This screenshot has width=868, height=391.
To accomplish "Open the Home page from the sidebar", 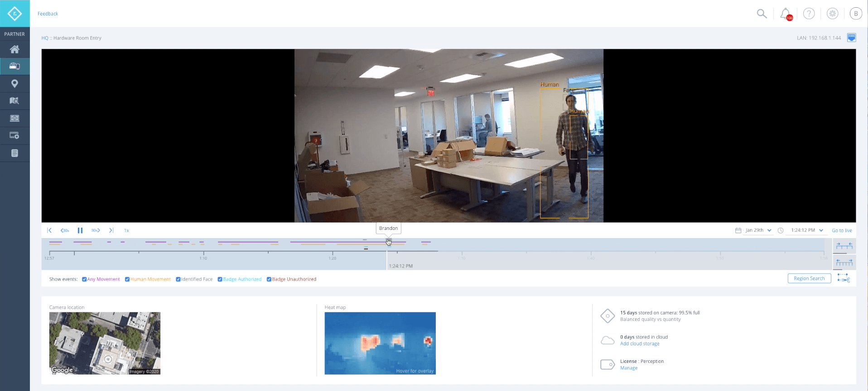I will coord(14,49).
